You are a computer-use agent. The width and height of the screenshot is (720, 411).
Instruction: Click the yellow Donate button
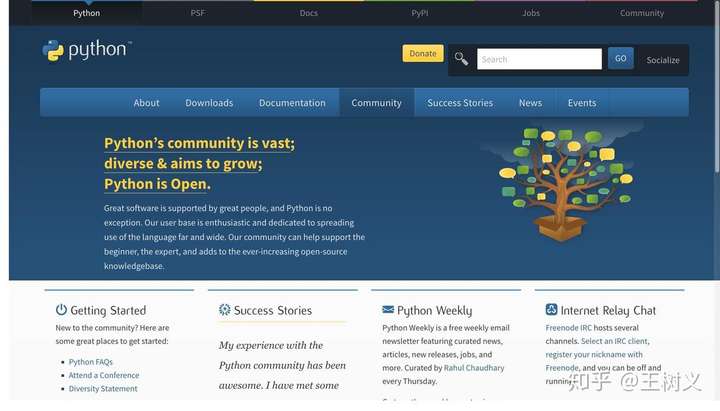coord(423,53)
